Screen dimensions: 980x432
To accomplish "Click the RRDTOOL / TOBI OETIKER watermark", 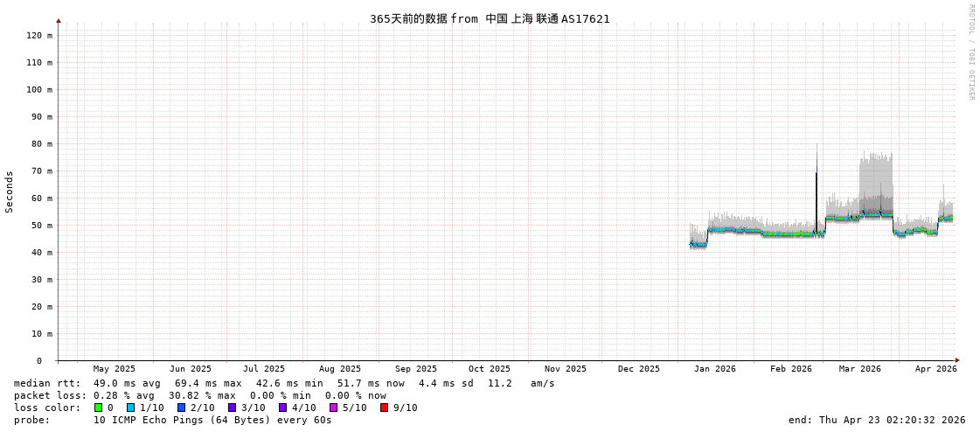I will point(970,52).
